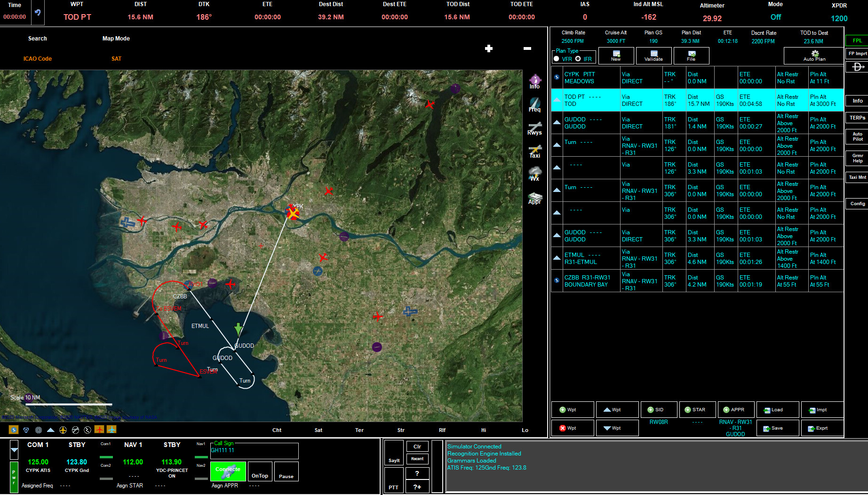The height and width of the screenshot is (495, 868).
Task: Open the TERPs tab
Action: tap(857, 118)
